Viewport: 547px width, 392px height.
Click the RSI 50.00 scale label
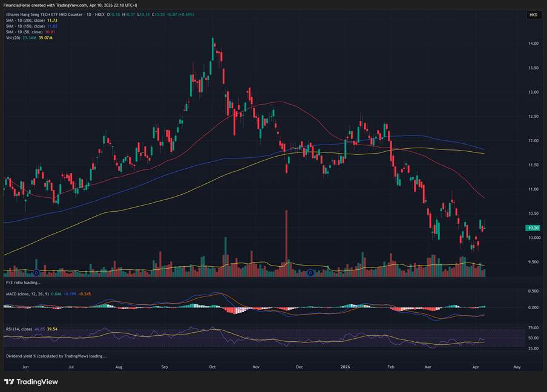(x=533, y=338)
